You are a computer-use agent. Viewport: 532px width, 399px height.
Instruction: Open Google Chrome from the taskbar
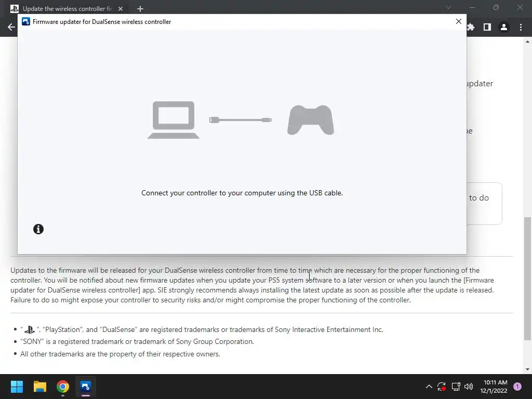pos(63,387)
